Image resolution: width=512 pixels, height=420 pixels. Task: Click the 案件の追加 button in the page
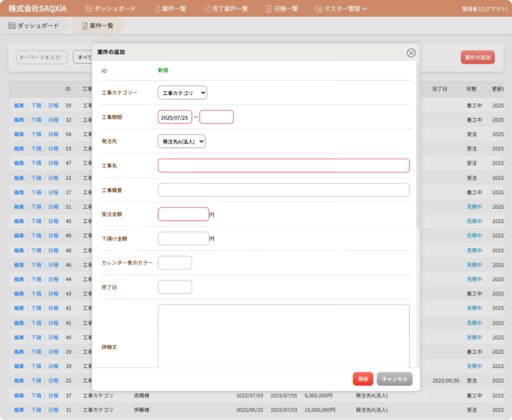point(478,57)
